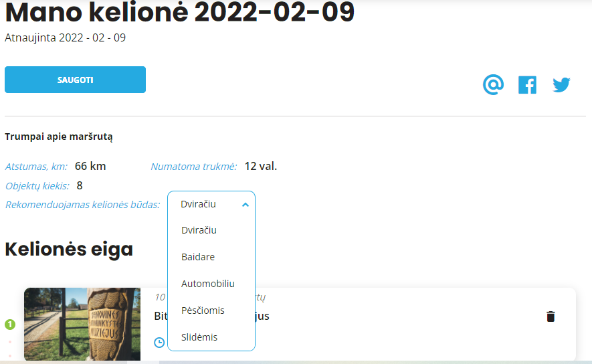
Task: Share the trip on Twitter
Action: [x=561, y=85]
